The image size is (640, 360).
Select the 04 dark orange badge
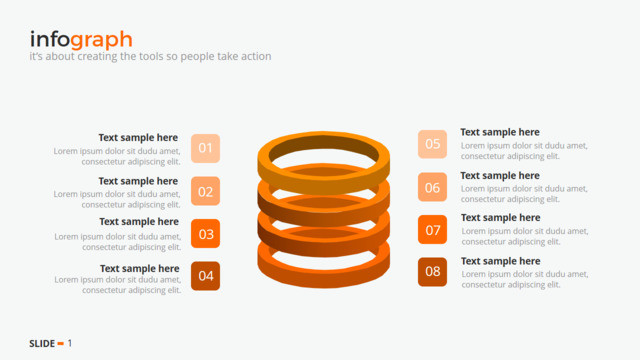pyautogui.click(x=205, y=276)
